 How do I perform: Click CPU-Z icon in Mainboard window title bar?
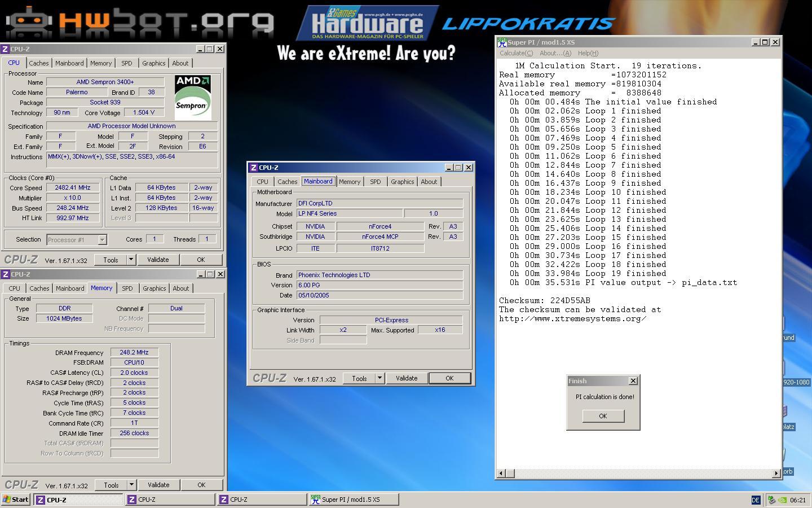[254, 168]
